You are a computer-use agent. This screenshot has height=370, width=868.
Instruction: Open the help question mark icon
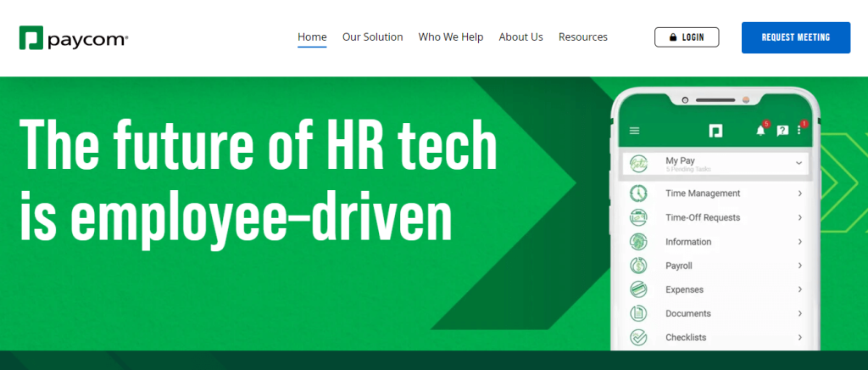pyautogui.click(x=782, y=131)
